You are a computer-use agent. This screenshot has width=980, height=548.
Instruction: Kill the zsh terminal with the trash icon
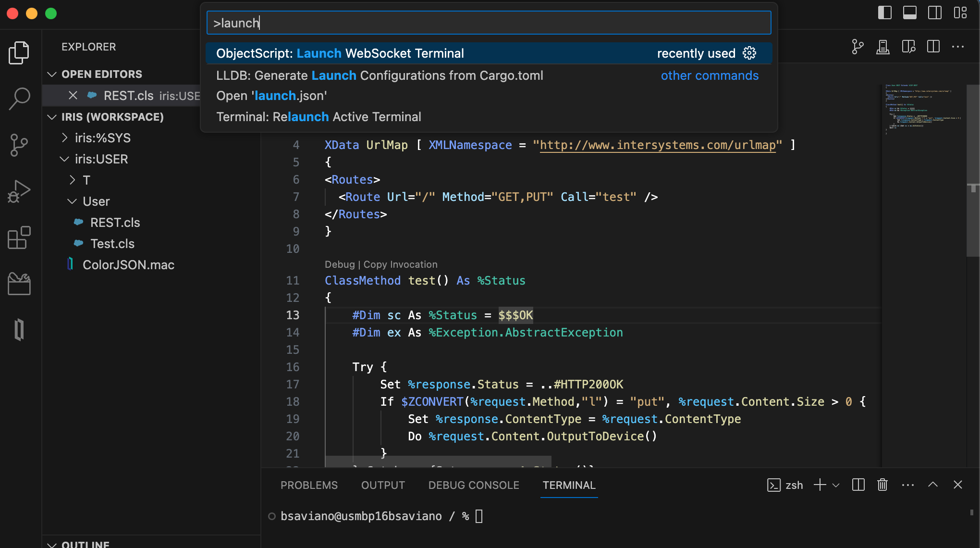tap(882, 485)
